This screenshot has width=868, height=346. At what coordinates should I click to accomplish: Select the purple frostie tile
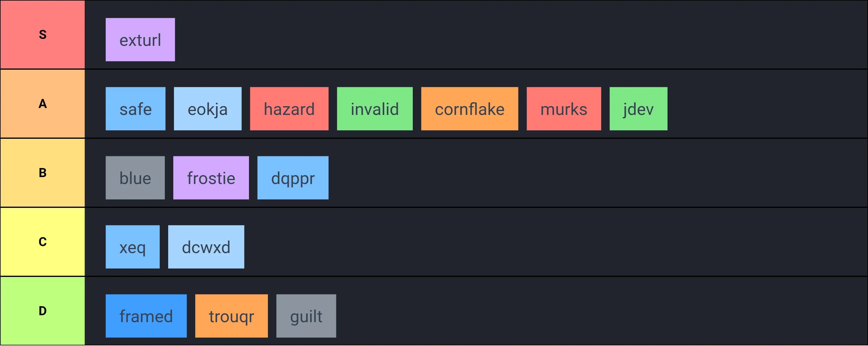211,178
